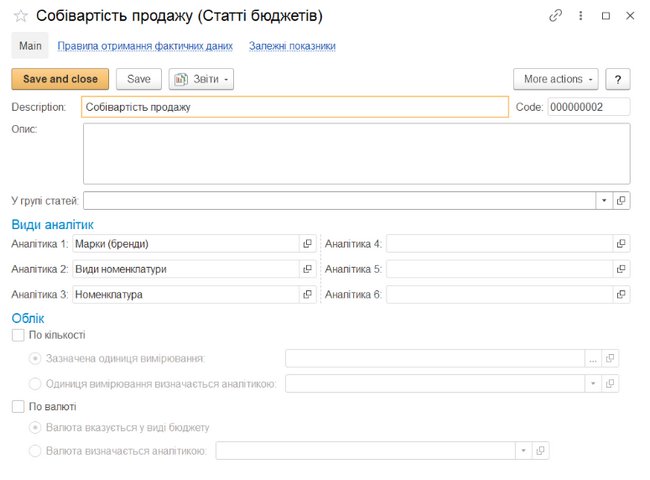Click inside the Опис text area
The width and height of the screenshot is (650, 480).
point(355,153)
